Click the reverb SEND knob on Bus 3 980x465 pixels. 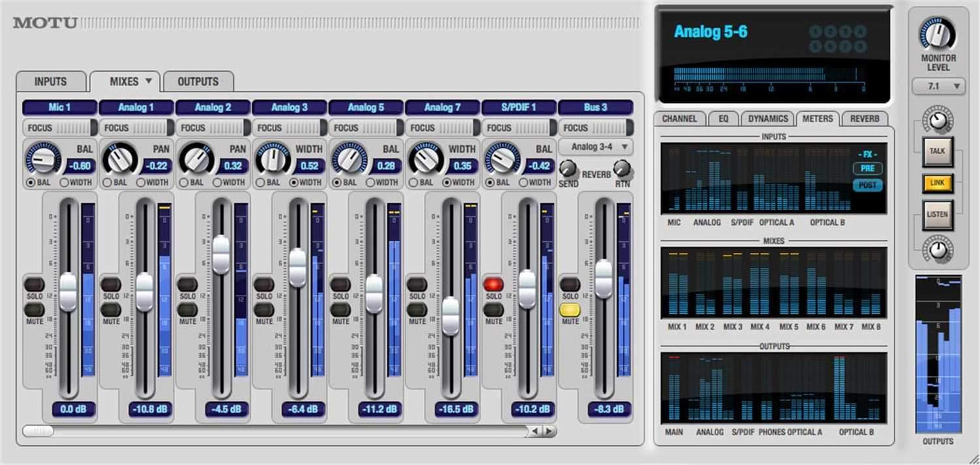point(569,168)
